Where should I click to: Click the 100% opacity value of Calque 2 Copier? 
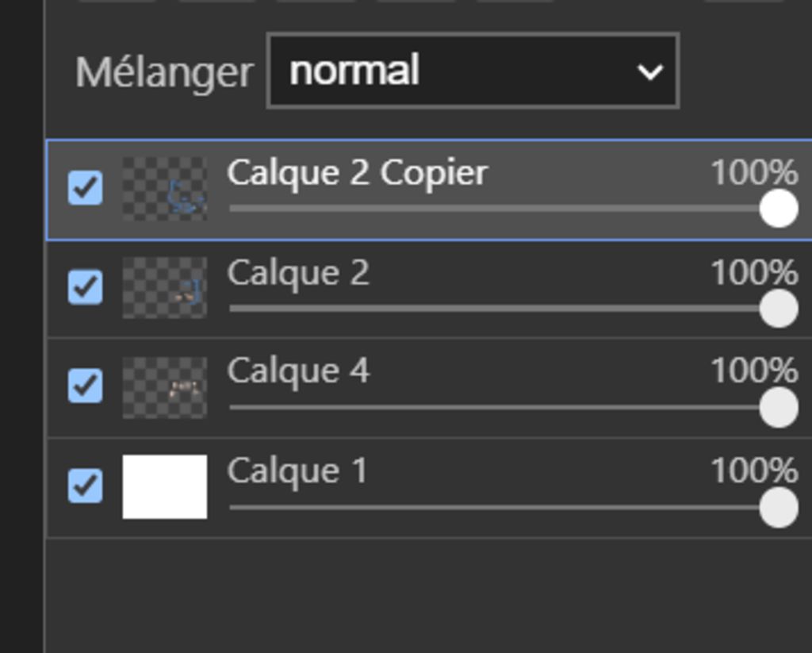click(753, 173)
